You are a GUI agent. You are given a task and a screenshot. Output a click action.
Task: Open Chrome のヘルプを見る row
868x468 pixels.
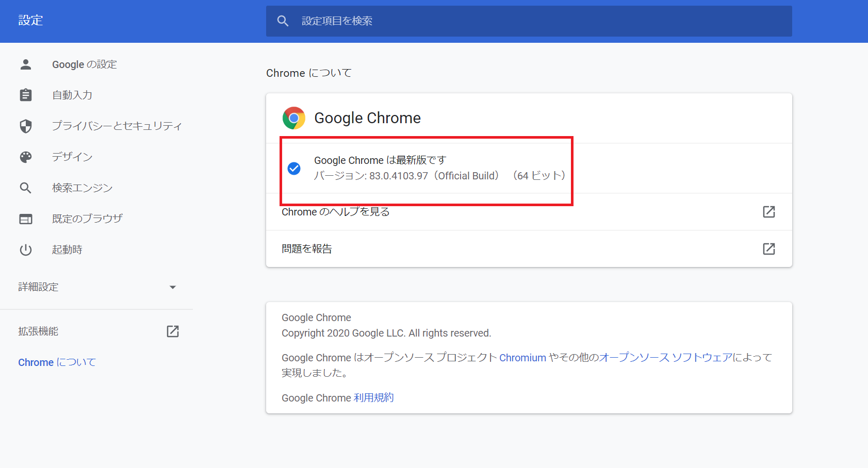529,212
